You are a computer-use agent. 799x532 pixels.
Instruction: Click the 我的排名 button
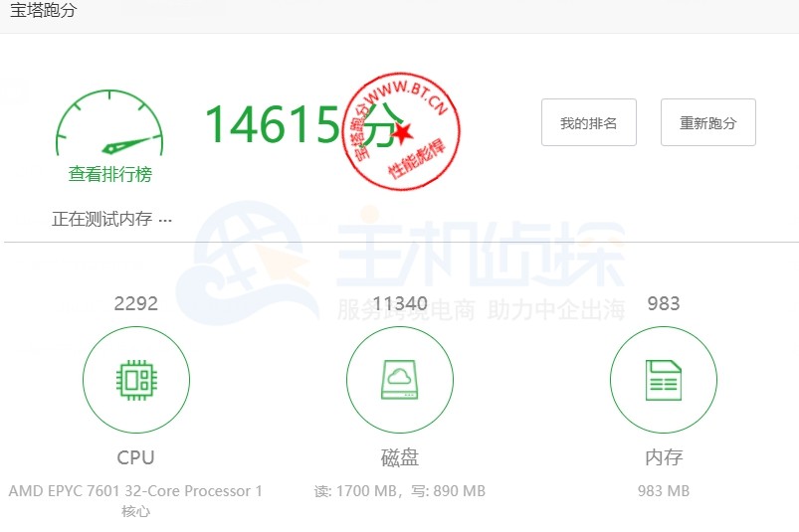588,122
